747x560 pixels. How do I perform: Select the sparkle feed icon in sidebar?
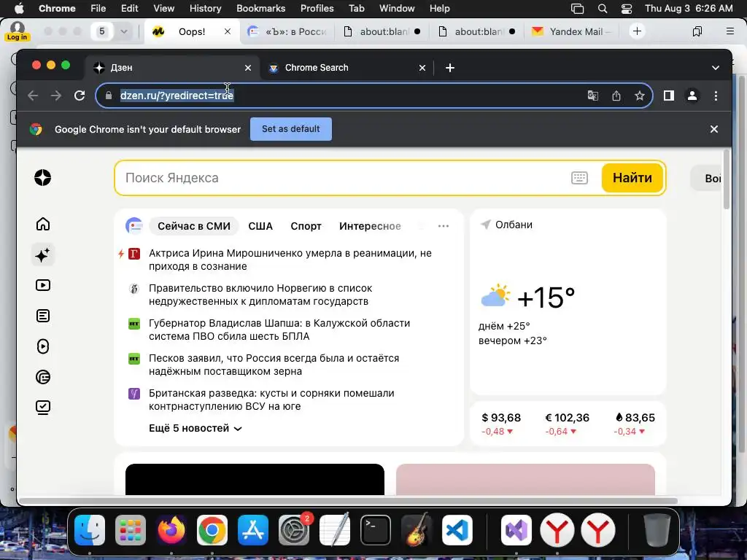tap(43, 254)
